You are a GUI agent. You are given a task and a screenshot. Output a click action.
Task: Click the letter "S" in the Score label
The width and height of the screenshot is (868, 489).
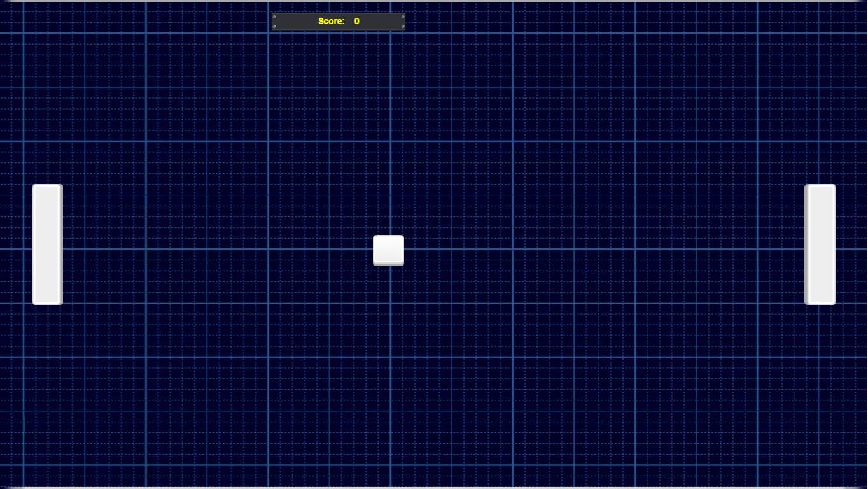coord(321,22)
